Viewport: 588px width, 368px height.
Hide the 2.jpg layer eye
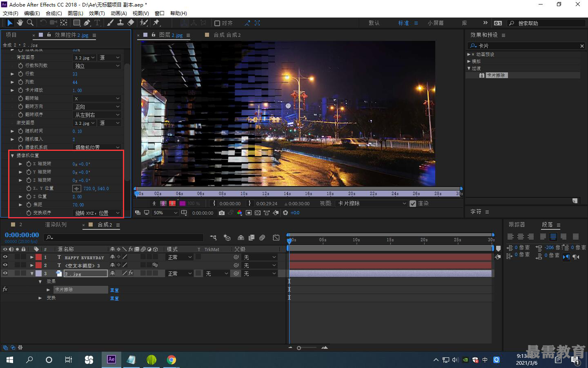point(5,274)
